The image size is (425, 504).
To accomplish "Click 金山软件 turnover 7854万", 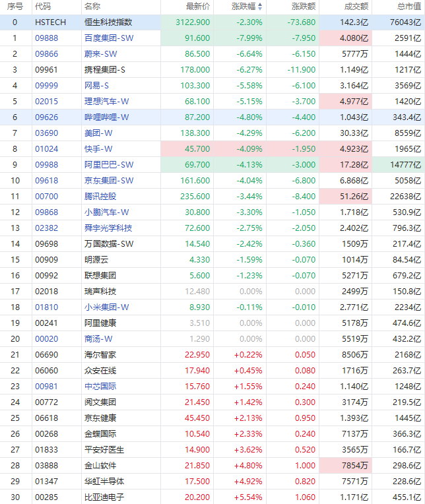I will (x=355, y=466).
